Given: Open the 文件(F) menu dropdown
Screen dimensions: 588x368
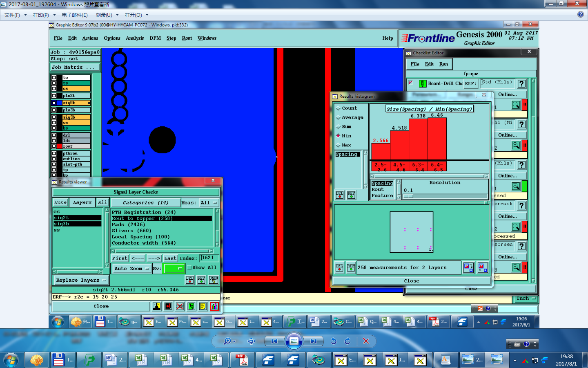Looking at the screenshot, I should (16, 15).
